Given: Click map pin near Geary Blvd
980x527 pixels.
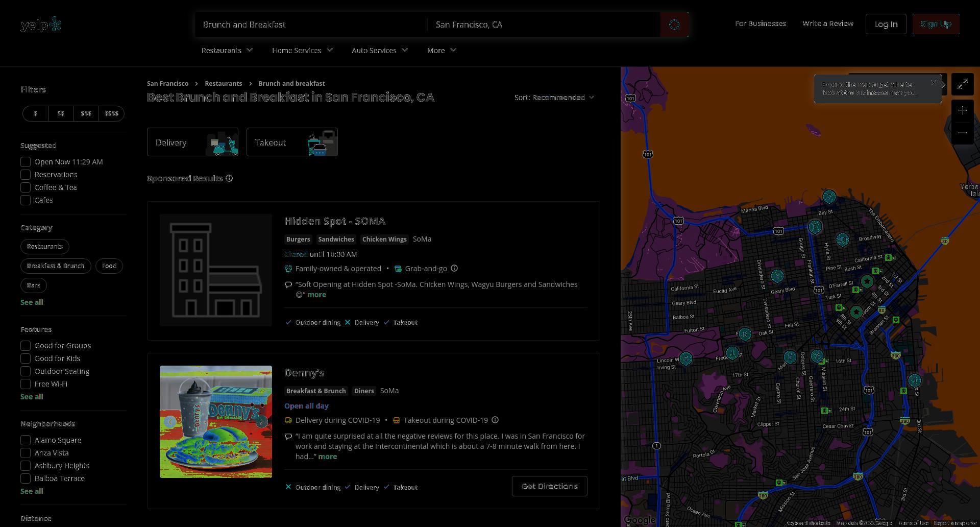Looking at the screenshot, I should pos(777,276).
